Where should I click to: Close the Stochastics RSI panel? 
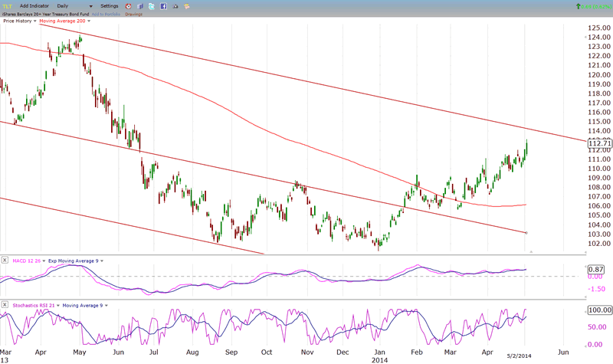click(x=5, y=305)
